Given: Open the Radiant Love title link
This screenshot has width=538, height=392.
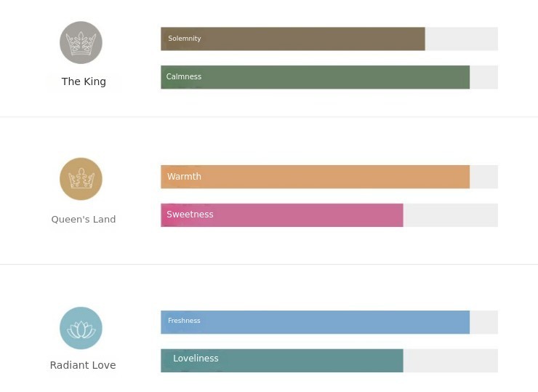Looking at the screenshot, I should [x=83, y=365].
